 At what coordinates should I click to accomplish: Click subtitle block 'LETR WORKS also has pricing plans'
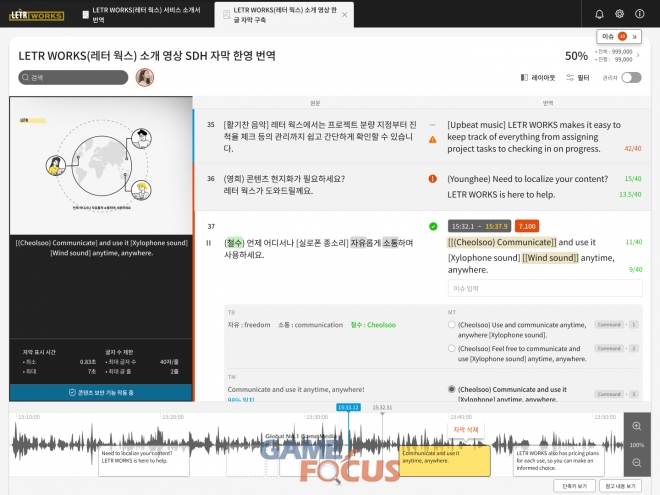(559, 461)
